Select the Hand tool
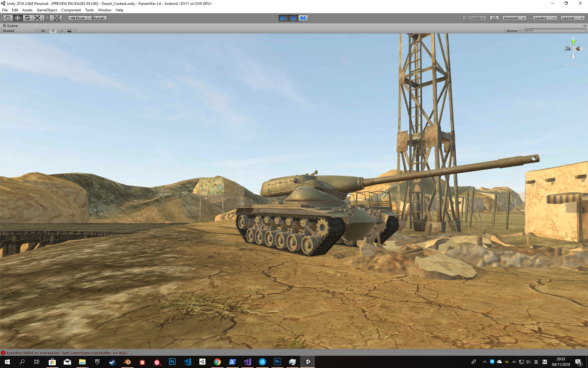The width and height of the screenshot is (588, 368). (8, 18)
